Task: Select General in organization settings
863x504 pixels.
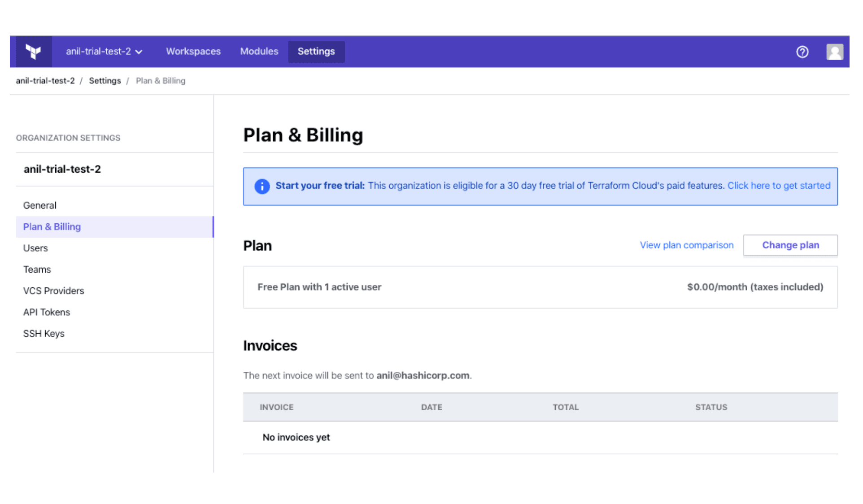Action: pos(39,205)
